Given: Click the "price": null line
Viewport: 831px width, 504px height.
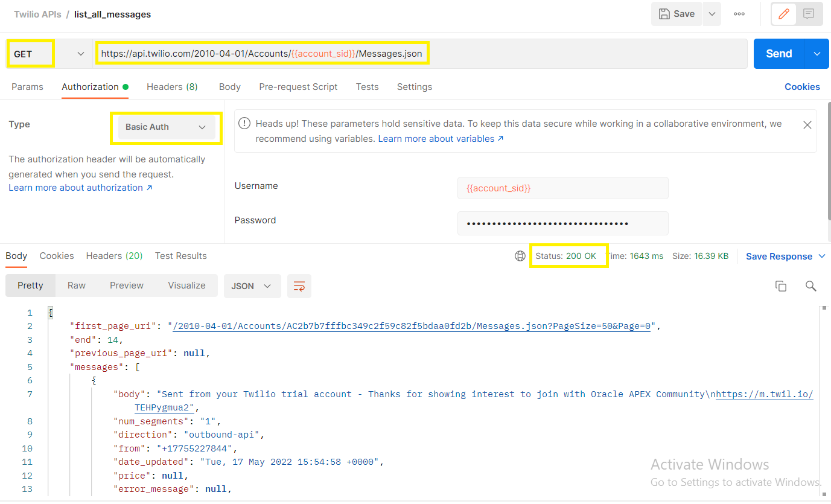Looking at the screenshot, I should pos(151,476).
